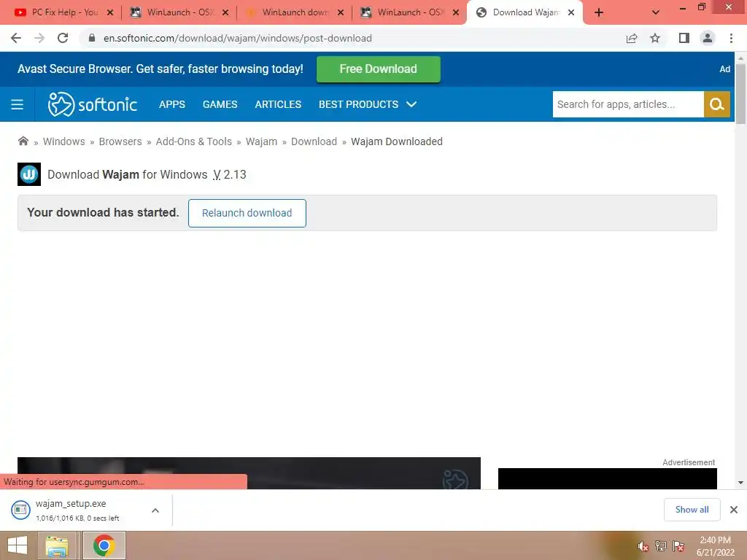The height and width of the screenshot is (560, 747).
Task: Open the APPS menu
Action: [172, 104]
